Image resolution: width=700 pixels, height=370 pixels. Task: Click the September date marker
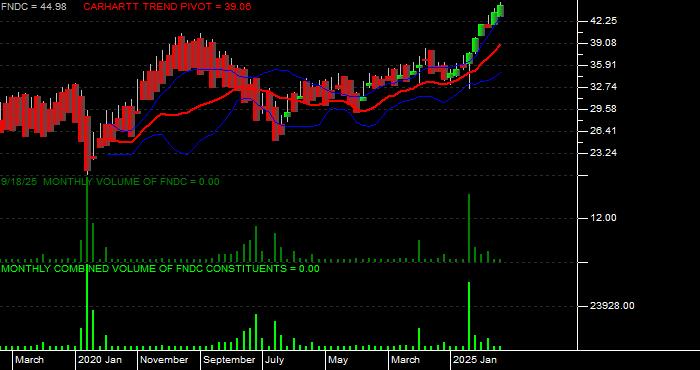pos(229,360)
